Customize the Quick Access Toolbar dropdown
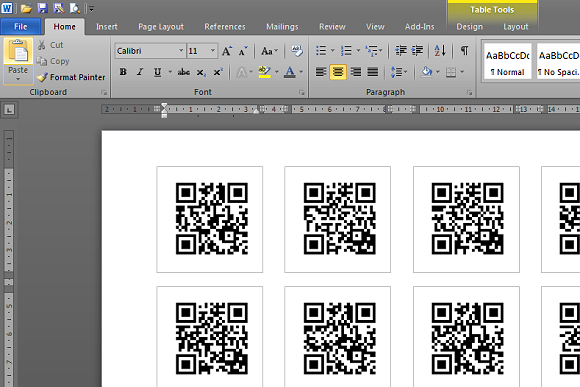The height and width of the screenshot is (387, 580). coord(91,9)
